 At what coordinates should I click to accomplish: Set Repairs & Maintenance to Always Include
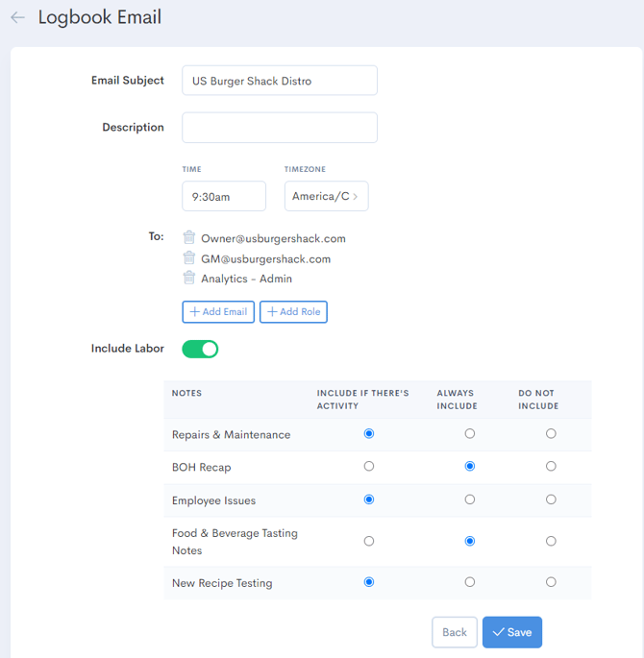[469, 434]
